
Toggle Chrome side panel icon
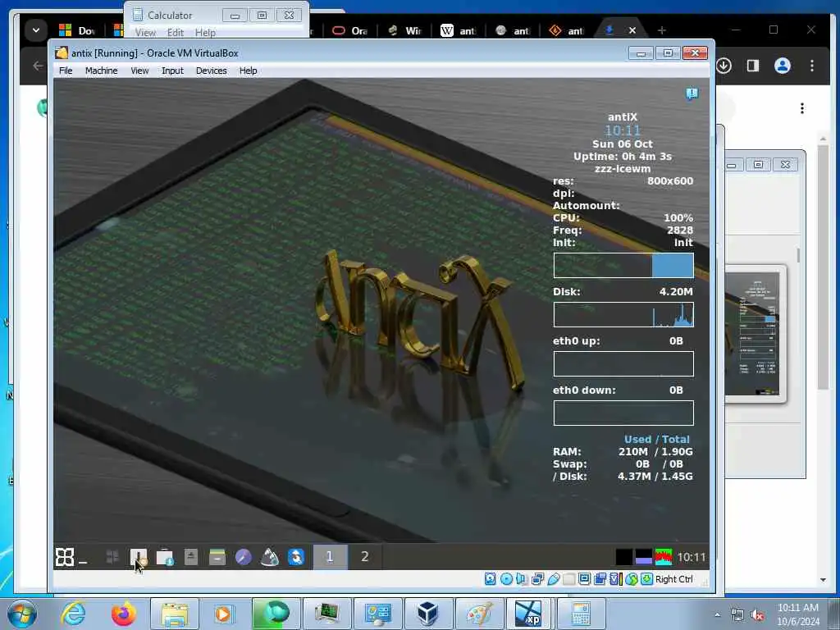(753, 66)
